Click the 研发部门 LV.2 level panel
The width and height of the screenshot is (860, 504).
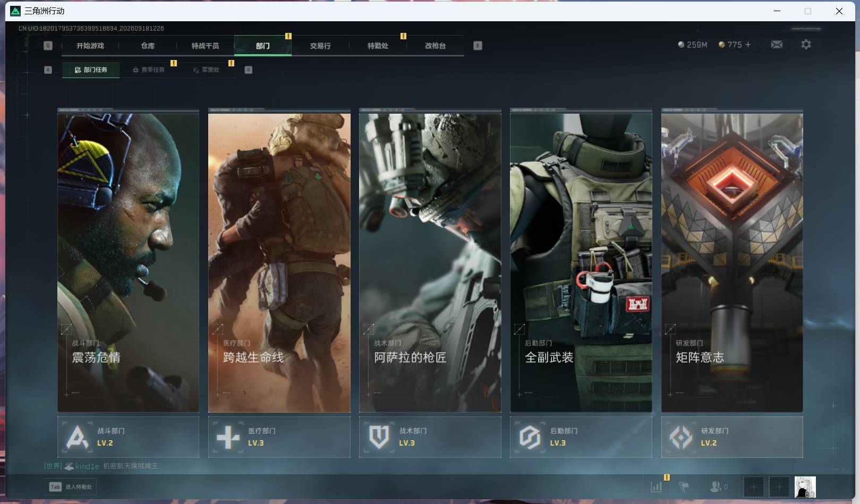[x=732, y=437]
